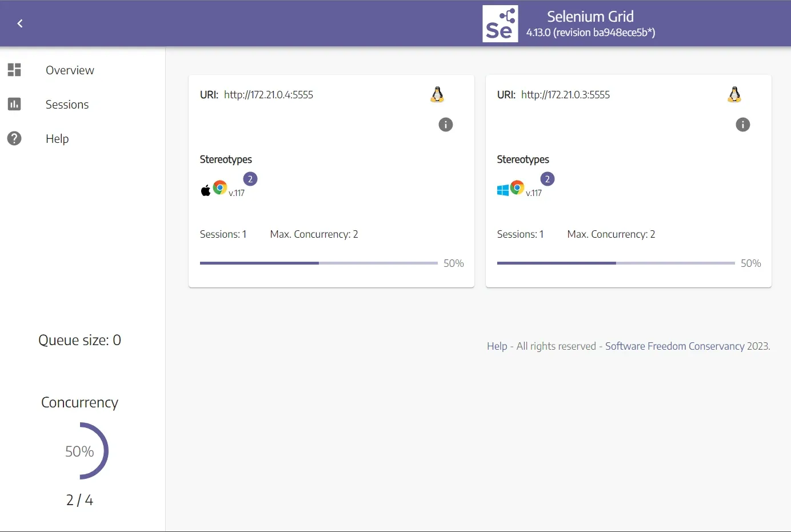Select the Chrome browser stereotype icon on the left node
The height and width of the screenshot is (532, 791).
click(220, 187)
